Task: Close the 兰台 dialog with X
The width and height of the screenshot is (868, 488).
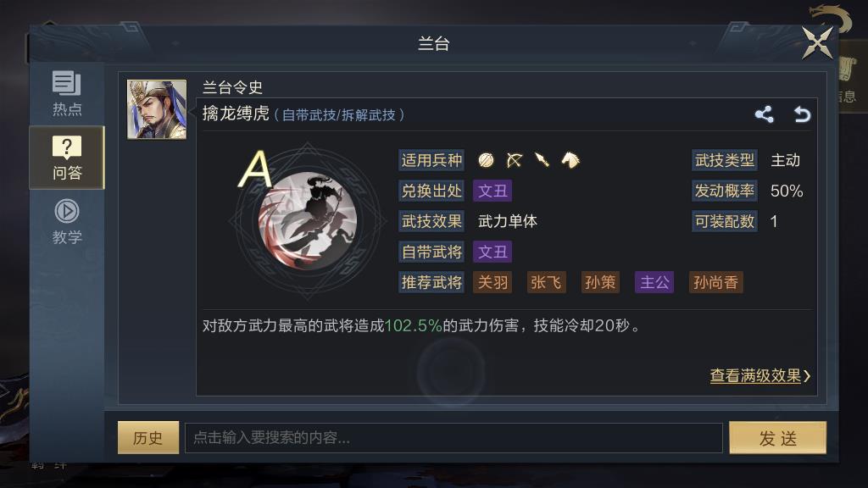Action: click(817, 43)
